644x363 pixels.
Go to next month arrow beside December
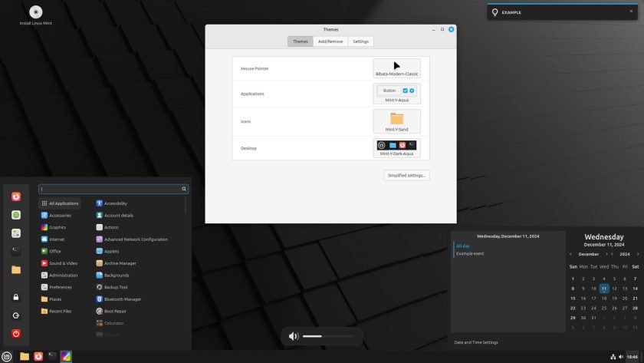[x=606, y=254]
